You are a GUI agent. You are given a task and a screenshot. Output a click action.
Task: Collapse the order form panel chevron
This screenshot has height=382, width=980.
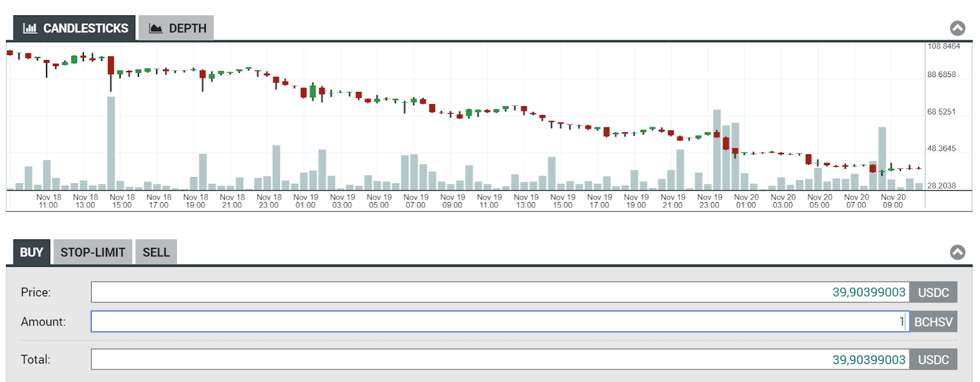point(957,252)
